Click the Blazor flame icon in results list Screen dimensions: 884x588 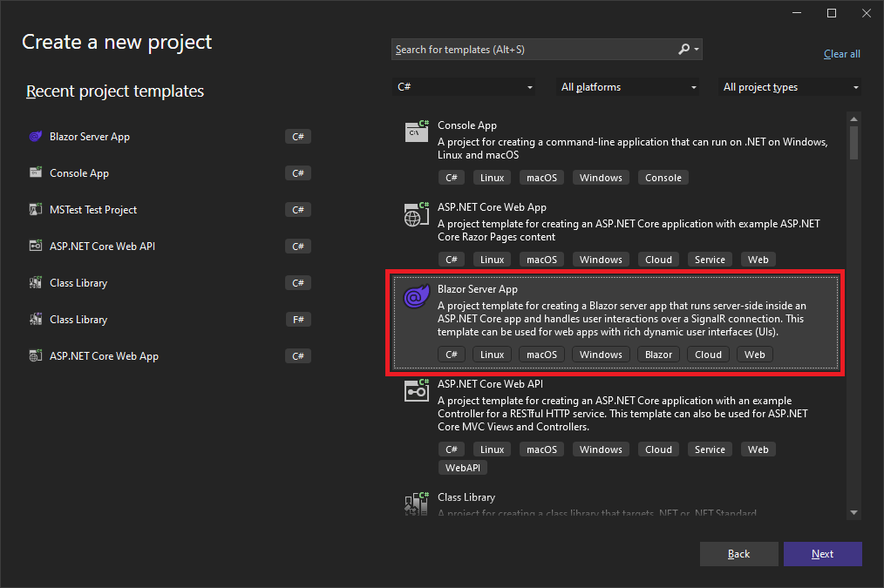417,296
